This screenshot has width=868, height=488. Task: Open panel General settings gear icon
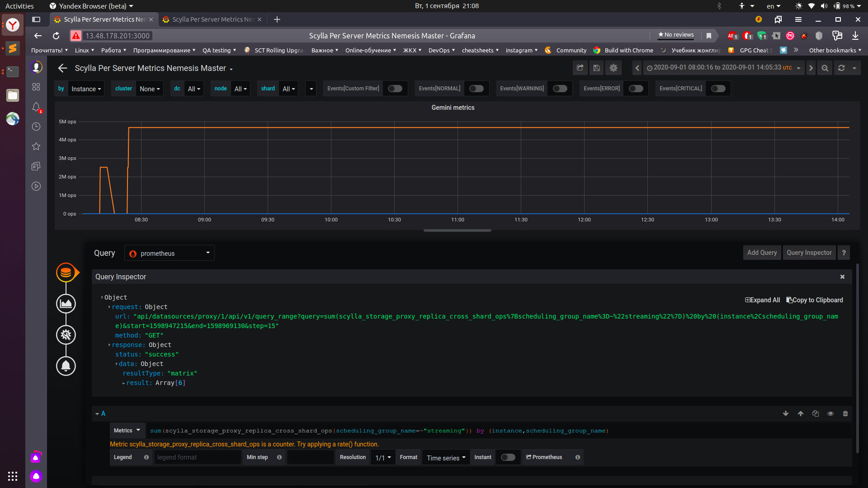pyautogui.click(x=66, y=335)
